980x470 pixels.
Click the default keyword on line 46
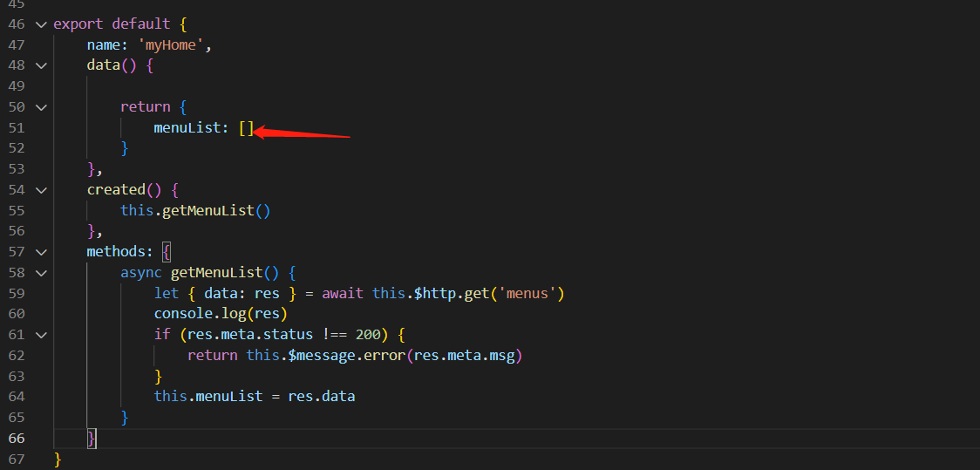pos(141,24)
